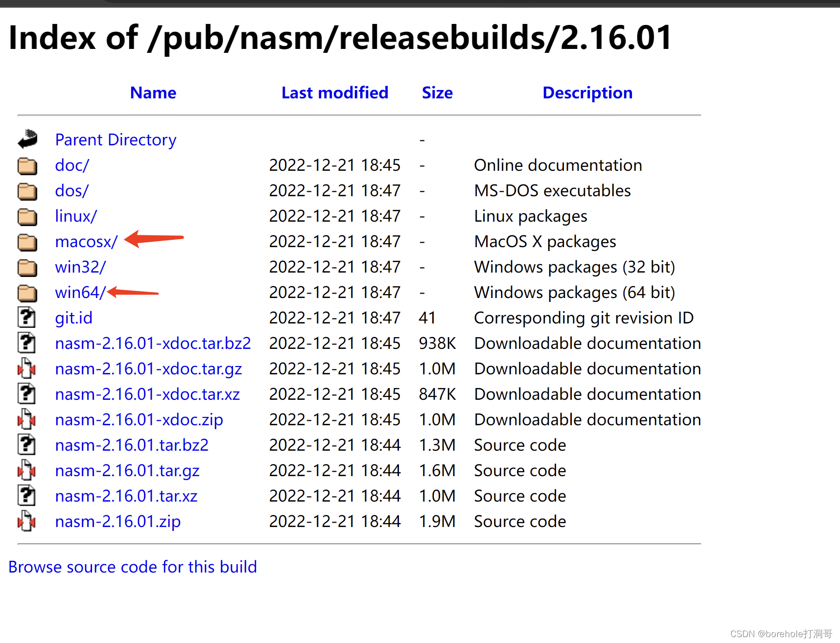
Task: Click 'Corresponding git revision ID' text
Action: (583, 318)
